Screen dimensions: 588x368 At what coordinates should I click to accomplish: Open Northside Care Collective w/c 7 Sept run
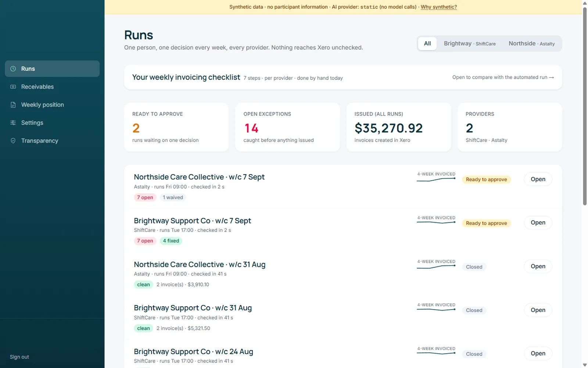[538, 179]
